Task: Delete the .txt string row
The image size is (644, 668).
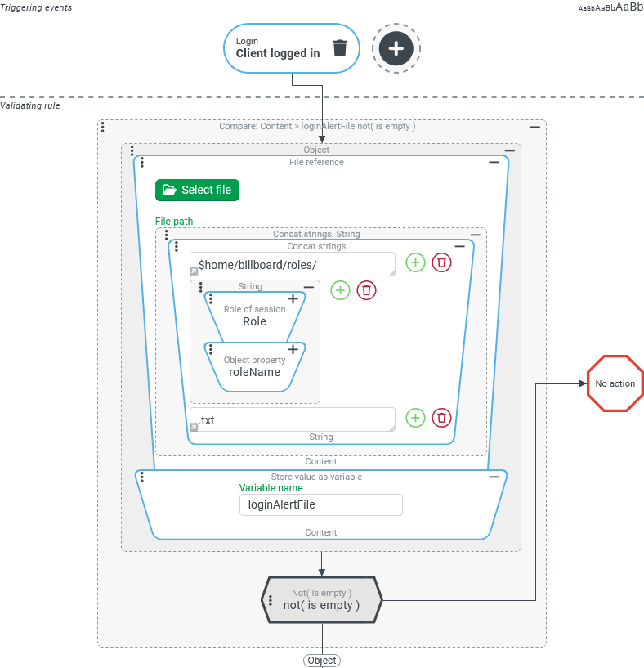Action: 441,418
